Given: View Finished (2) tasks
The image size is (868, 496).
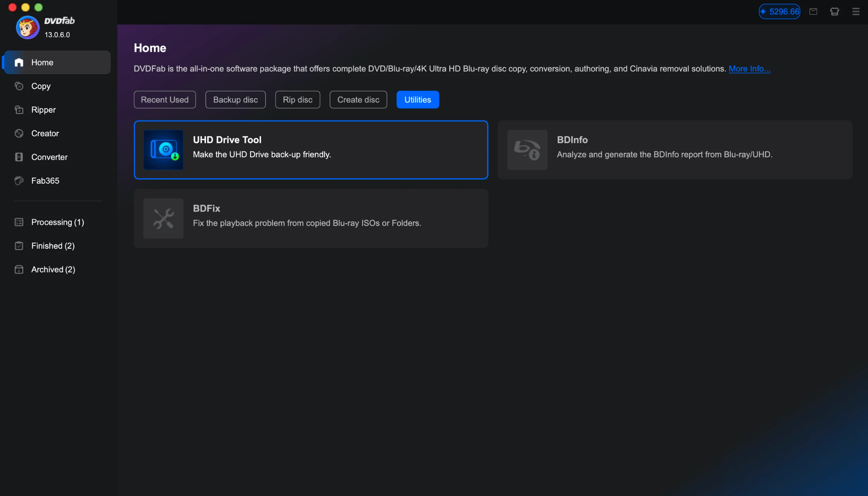Looking at the screenshot, I should (57, 246).
